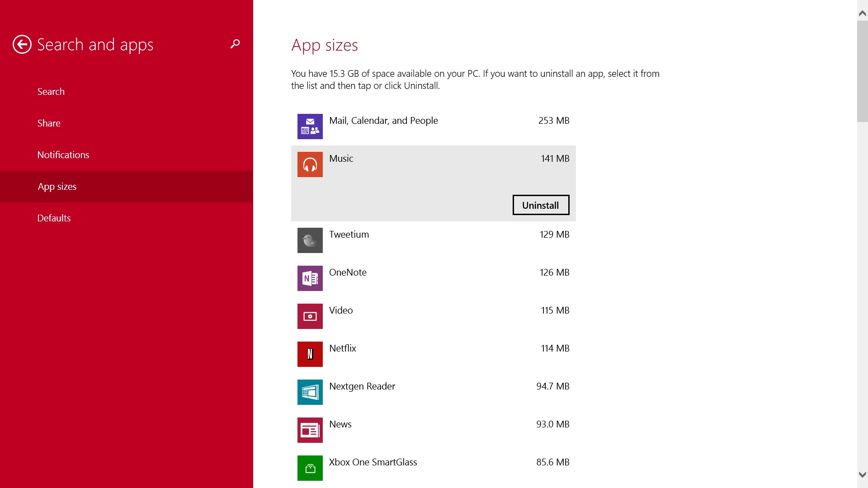868x488 pixels.
Task: Click the scroll up arrow
Action: pos(862,14)
